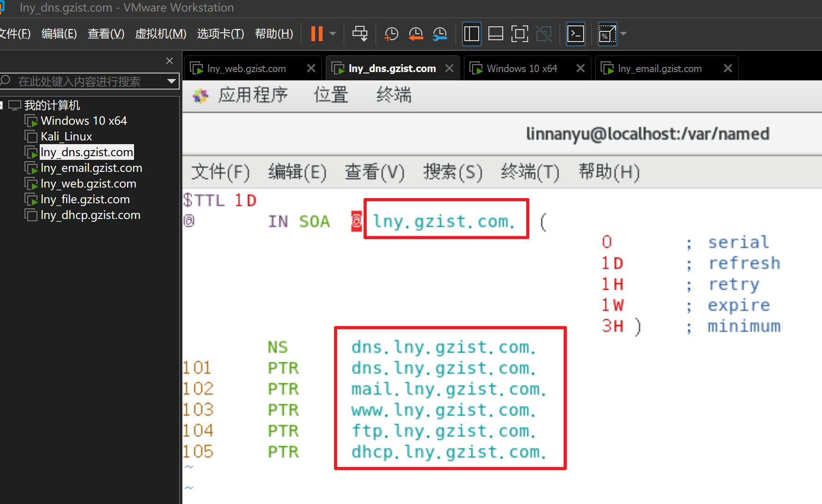Click the lny.gzist.com. SOA value

click(444, 222)
